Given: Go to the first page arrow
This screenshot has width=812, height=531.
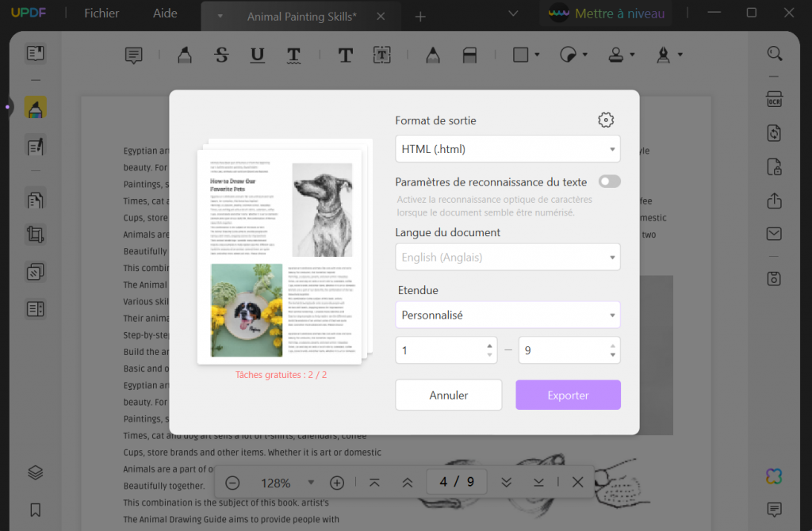Looking at the screenshot, I should [x=374, y=483].
